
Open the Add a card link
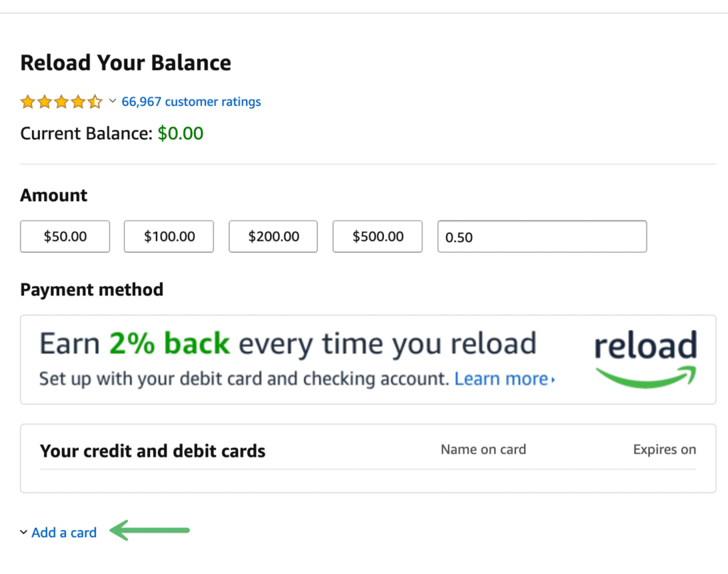click(x=64, y=532)
